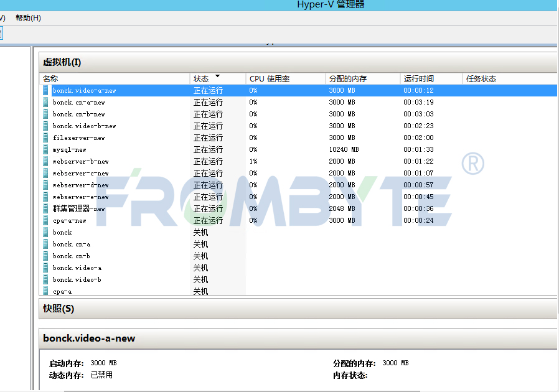This screenshot has height=392, width=559.
Task: Click 群集管理器-new memory 2048 MB
Action: (x=342, y=208)
